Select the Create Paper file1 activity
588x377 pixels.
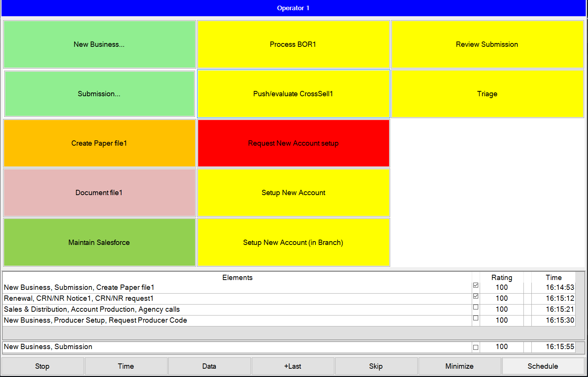click(99, 143)
